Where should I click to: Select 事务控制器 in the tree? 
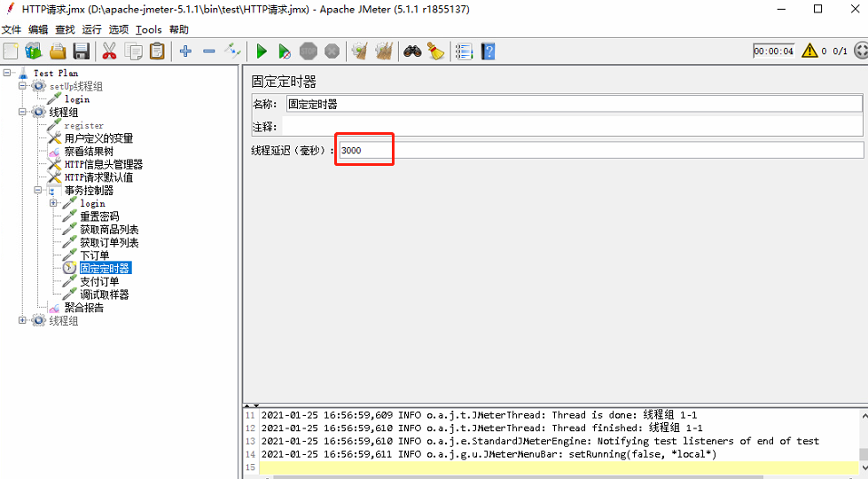(x=89, y=191)
